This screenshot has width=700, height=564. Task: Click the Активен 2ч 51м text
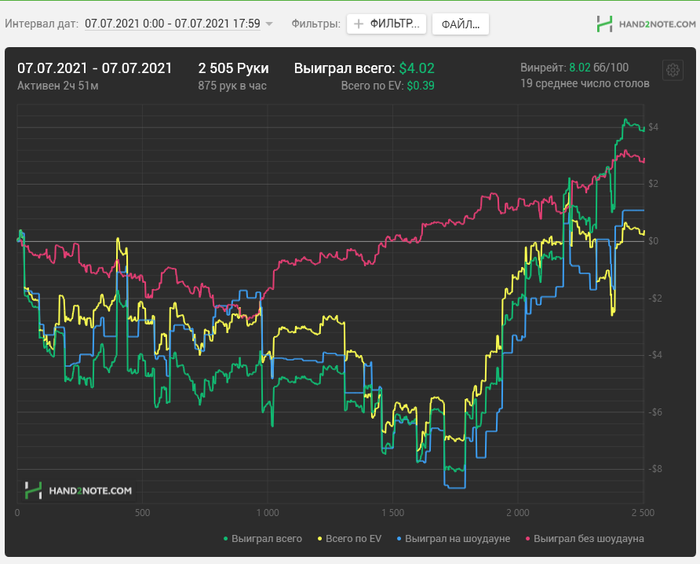coord(58,85)
